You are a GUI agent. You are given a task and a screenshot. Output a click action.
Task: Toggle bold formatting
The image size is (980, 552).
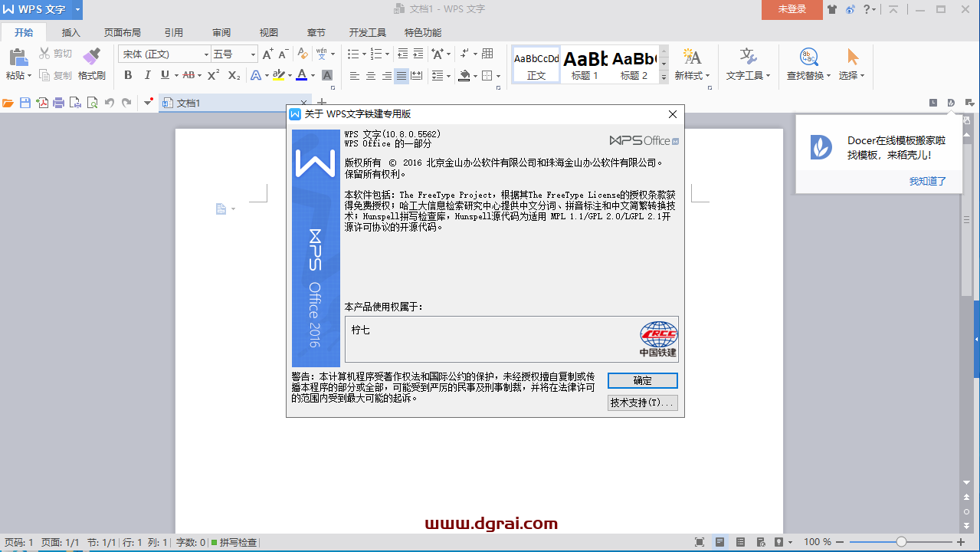(x=128, y=75)
